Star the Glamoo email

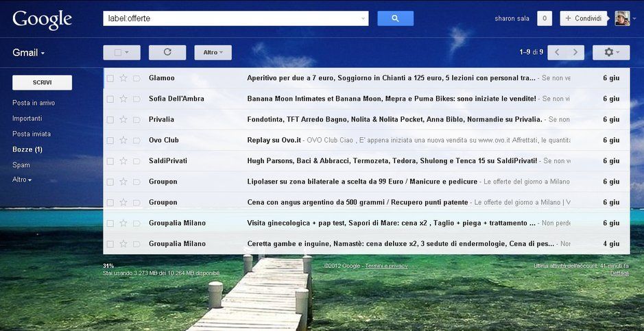point(123,78)
